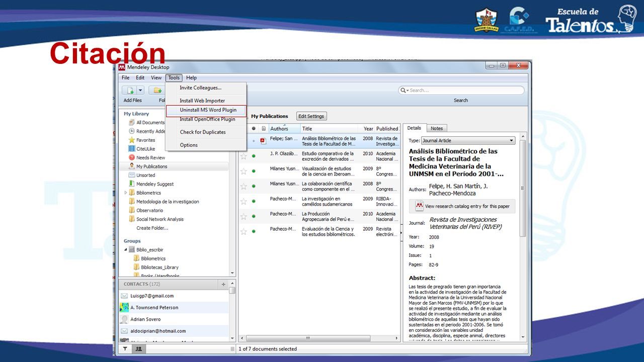Click the Bibliotecas_Library folder icon

click(136, 267)
